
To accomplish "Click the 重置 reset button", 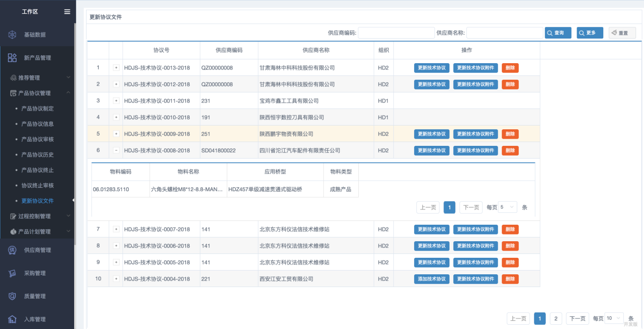I will [x=622, y=33].
